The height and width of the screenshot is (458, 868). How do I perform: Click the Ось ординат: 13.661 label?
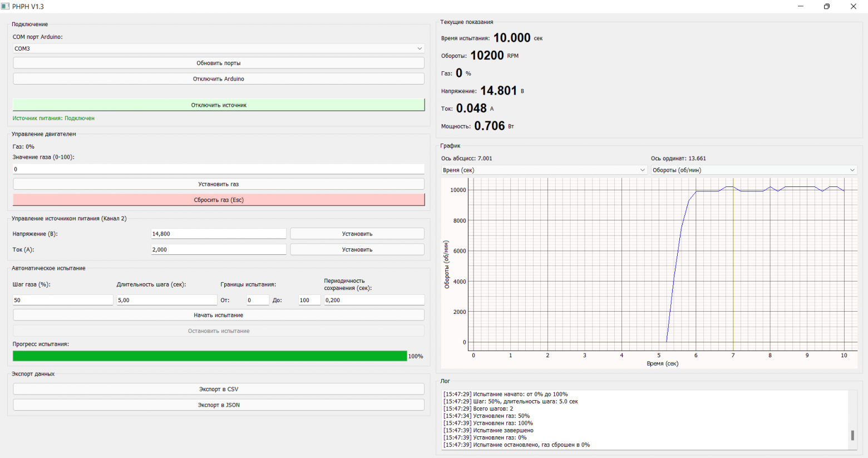tap(678, 158)
